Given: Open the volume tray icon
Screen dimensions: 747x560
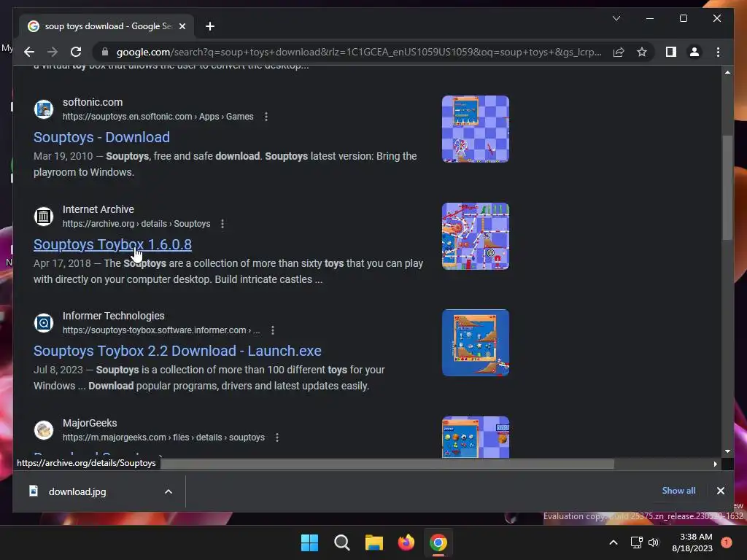Looking at the screenshot, I should pyautogui.click(x=654, y=542).
